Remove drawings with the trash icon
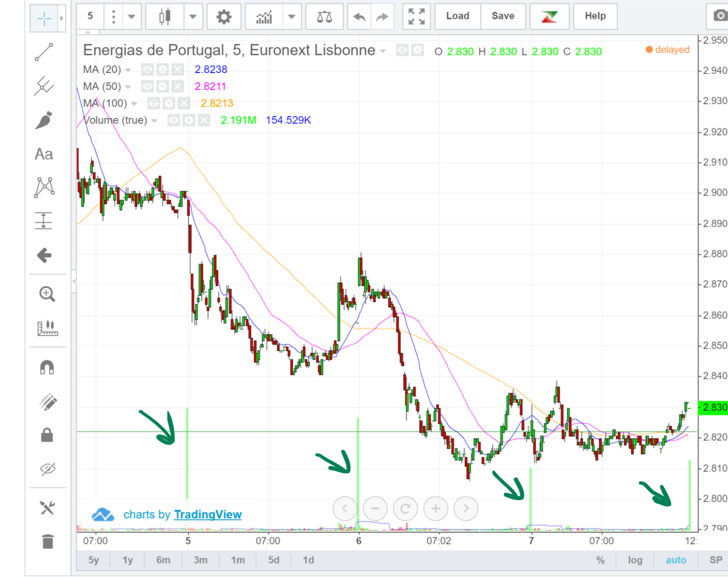The width and height of the screenshot is (728, 577). tap(48, 541)
